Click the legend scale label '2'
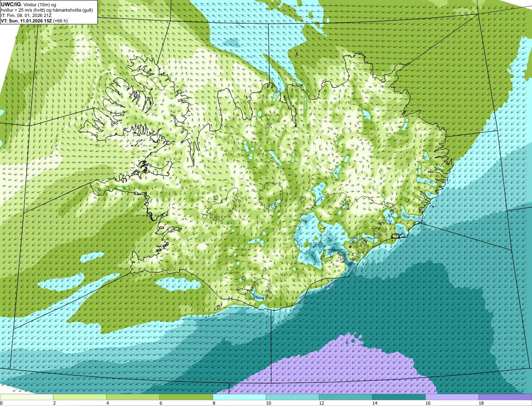This screenshot has height=406, width=532. pos(54,403)
